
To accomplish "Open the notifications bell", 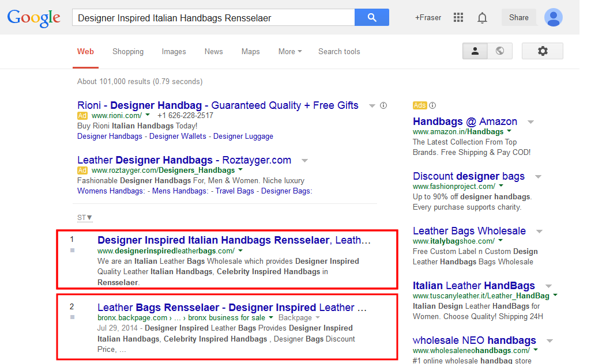I will pos(482,18).
